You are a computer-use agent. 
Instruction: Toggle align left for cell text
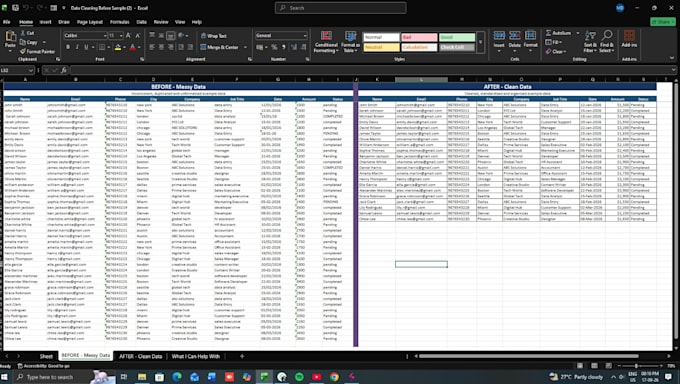tap(152, 47)
